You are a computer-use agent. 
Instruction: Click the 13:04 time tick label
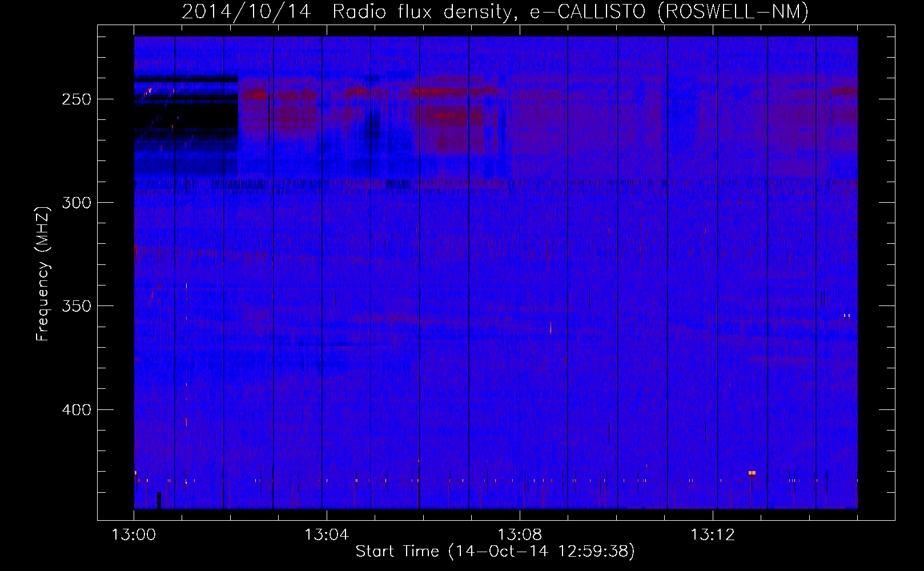327,535
